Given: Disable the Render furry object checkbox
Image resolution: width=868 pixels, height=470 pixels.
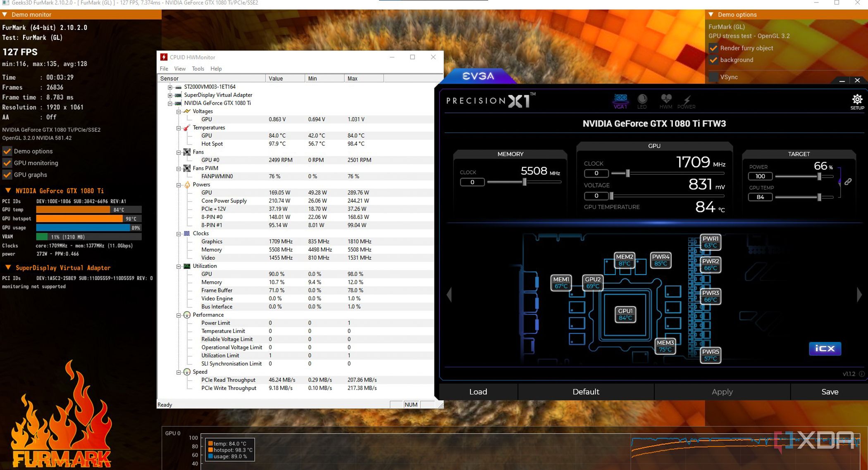Looking at the screenshot, I should point(713,48).
